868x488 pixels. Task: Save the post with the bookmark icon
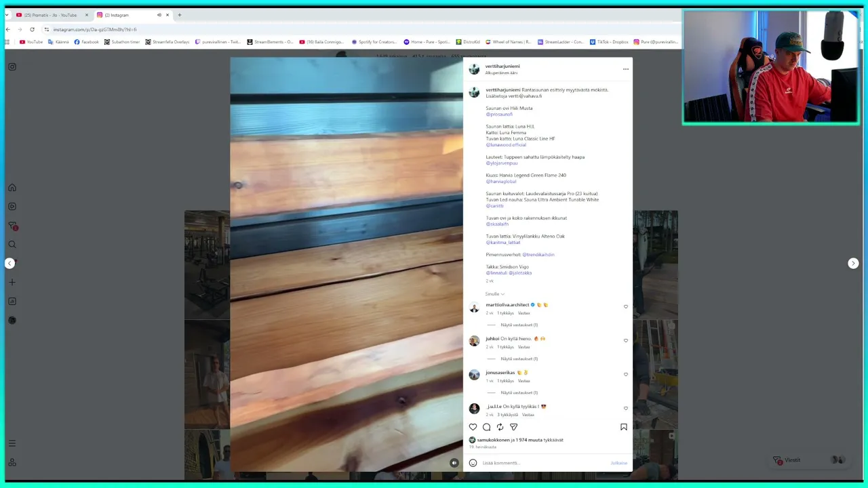pos(623,427)
